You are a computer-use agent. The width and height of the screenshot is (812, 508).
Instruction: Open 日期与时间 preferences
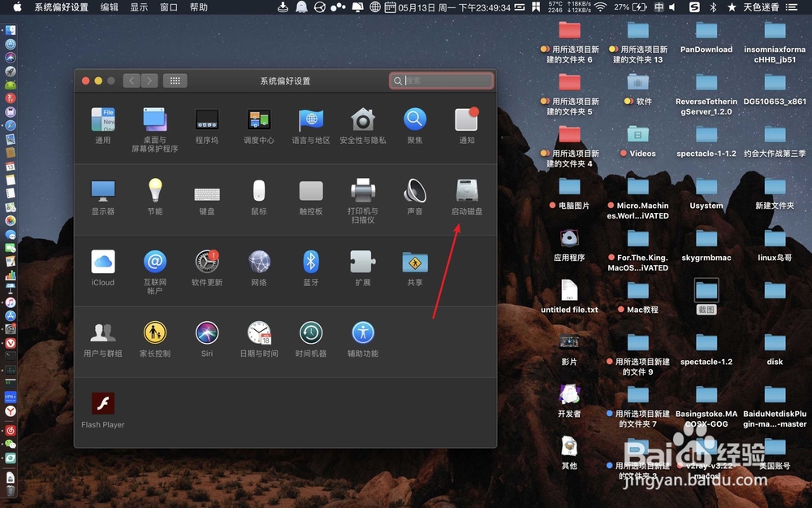[x=259, y=332]
